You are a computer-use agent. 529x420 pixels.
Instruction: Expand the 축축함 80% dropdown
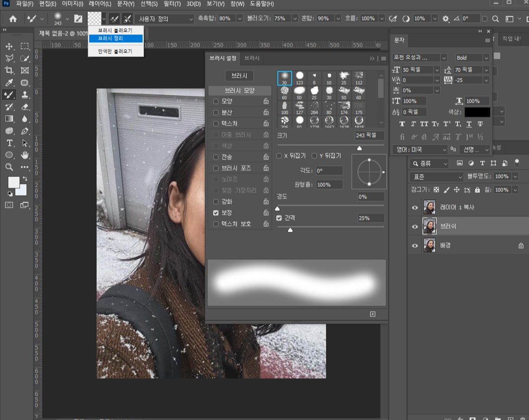pos(240,19)
